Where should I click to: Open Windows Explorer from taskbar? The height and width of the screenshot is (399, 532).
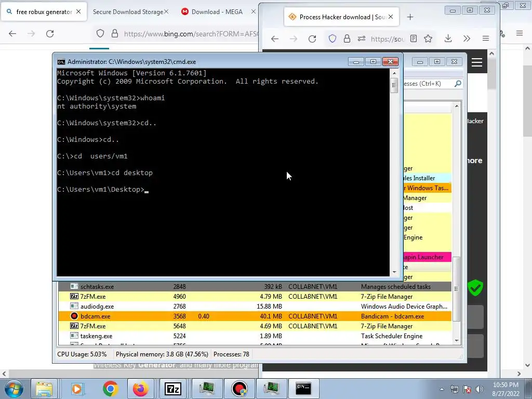44,389
